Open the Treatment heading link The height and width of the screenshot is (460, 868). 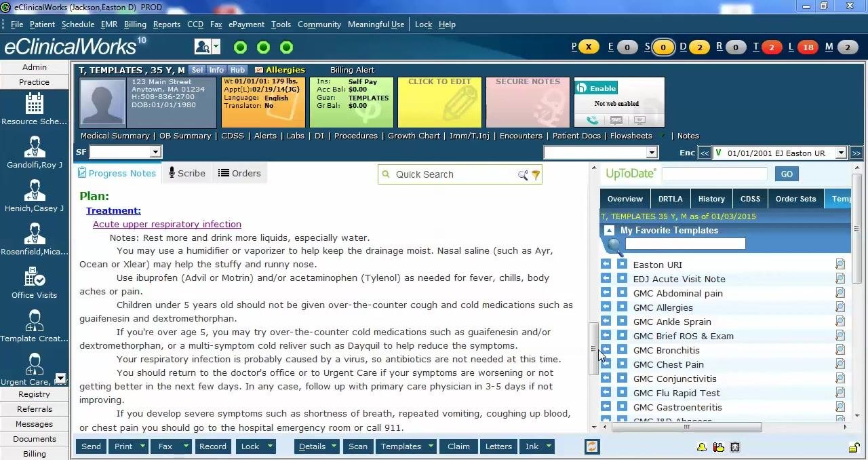click(x=113, y=210)
